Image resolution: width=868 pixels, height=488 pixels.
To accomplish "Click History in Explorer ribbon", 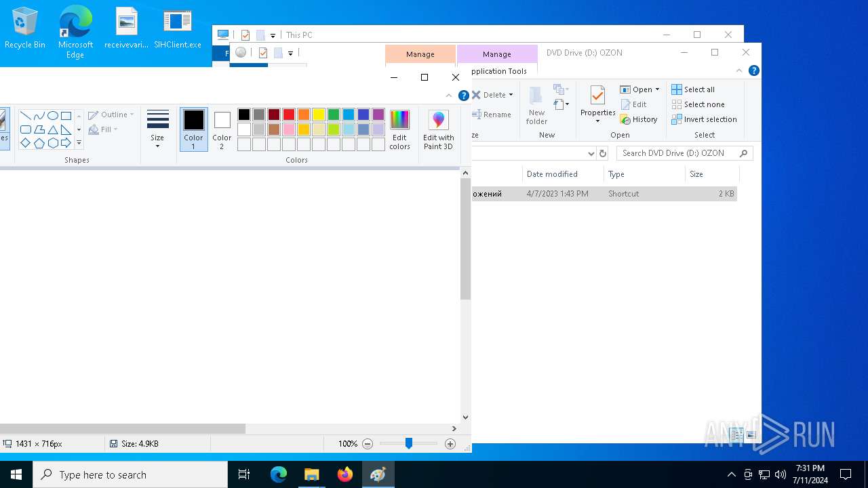I will click(639, 119).
